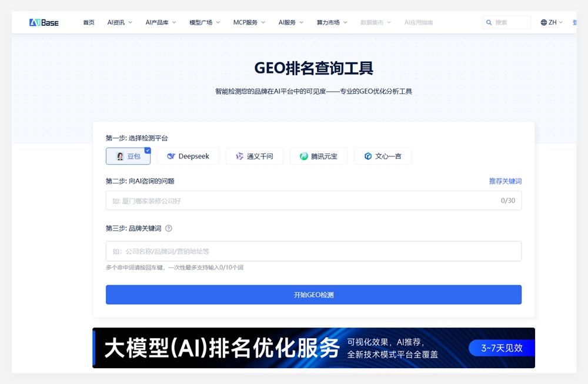Expand the AI资讯 dropdown menu
The width and height of the screenshot is (588, 384).
(x=119, y=22)
